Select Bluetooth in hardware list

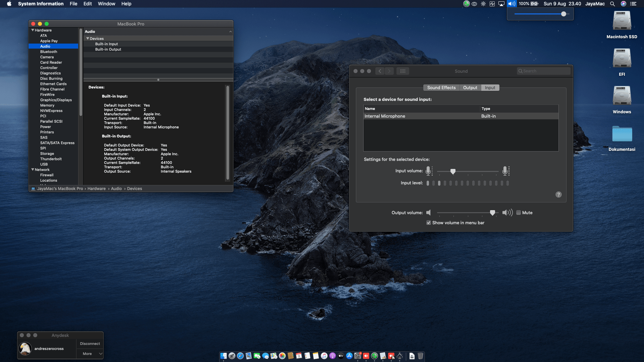click(x=49, y=52)
